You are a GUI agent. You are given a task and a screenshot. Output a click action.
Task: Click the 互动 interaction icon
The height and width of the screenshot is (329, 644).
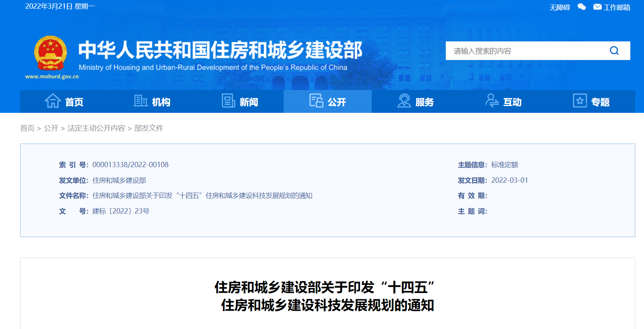(x=492, y=101)
